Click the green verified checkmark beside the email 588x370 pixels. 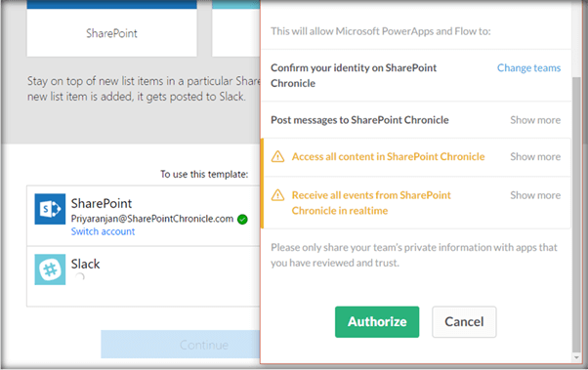[242, 220]
